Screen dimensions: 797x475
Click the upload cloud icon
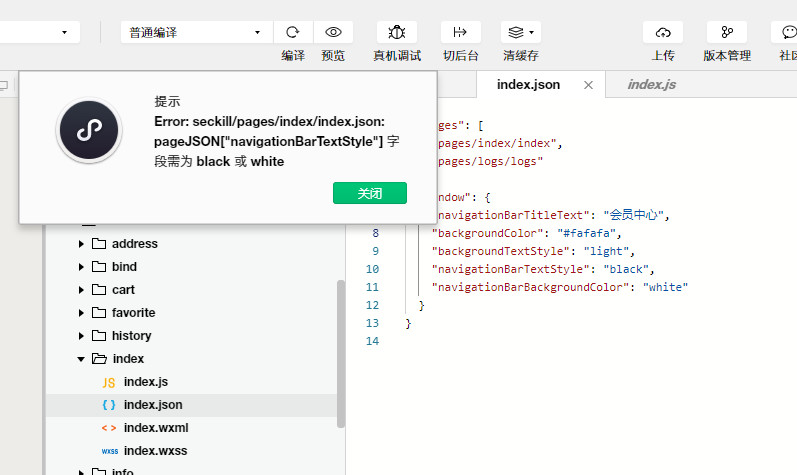pos(662,32)
